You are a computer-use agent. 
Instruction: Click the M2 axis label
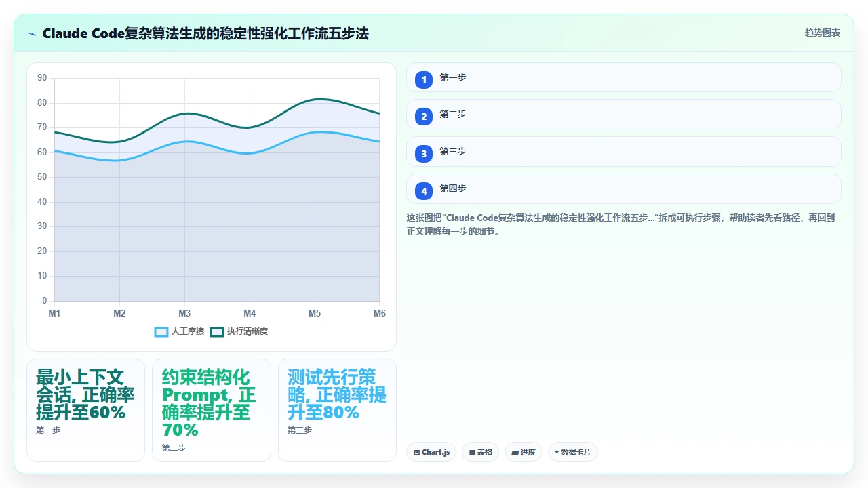(x=119, y=313)
